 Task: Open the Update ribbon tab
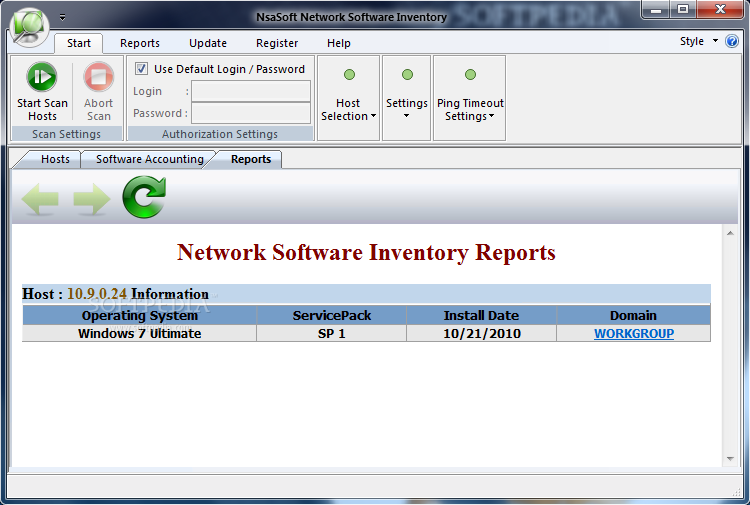[208, 43]
